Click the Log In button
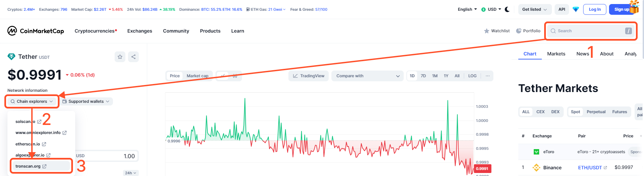This screenshot has height=176, width=644. click(x=595, y=9)
